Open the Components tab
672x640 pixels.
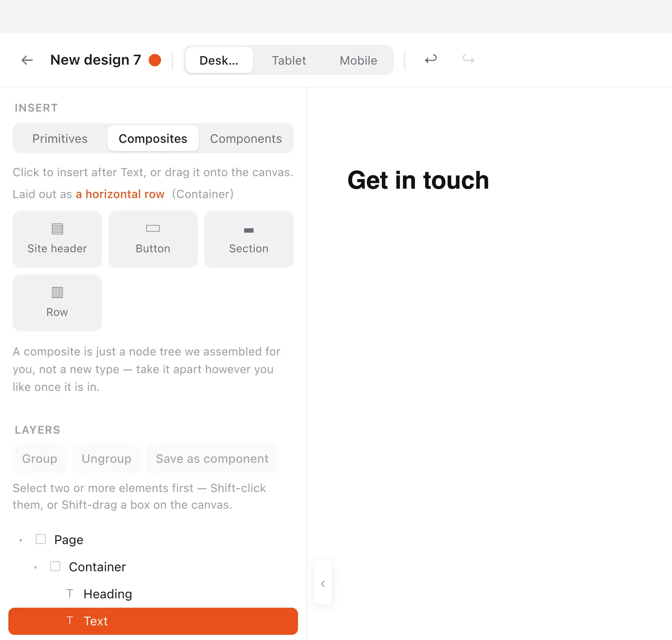coord(246,138)
